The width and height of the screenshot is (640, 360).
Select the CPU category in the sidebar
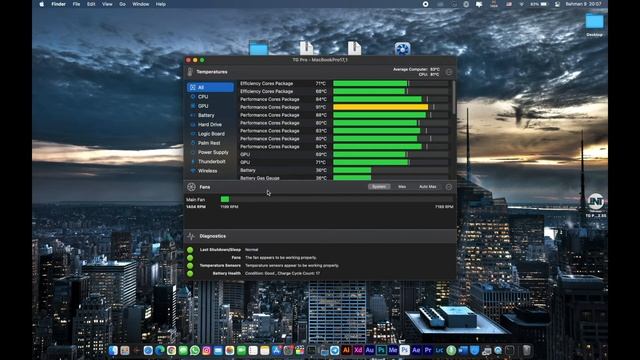210,97
